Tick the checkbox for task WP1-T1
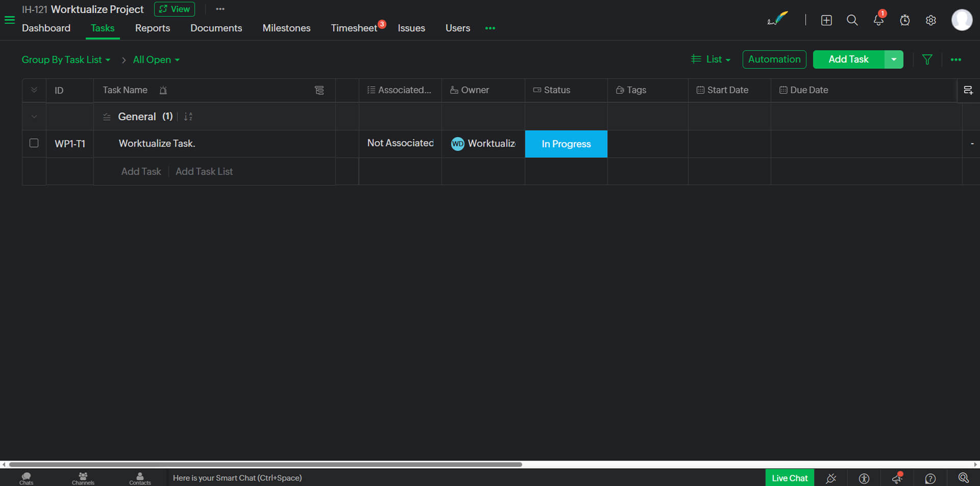 34,143
